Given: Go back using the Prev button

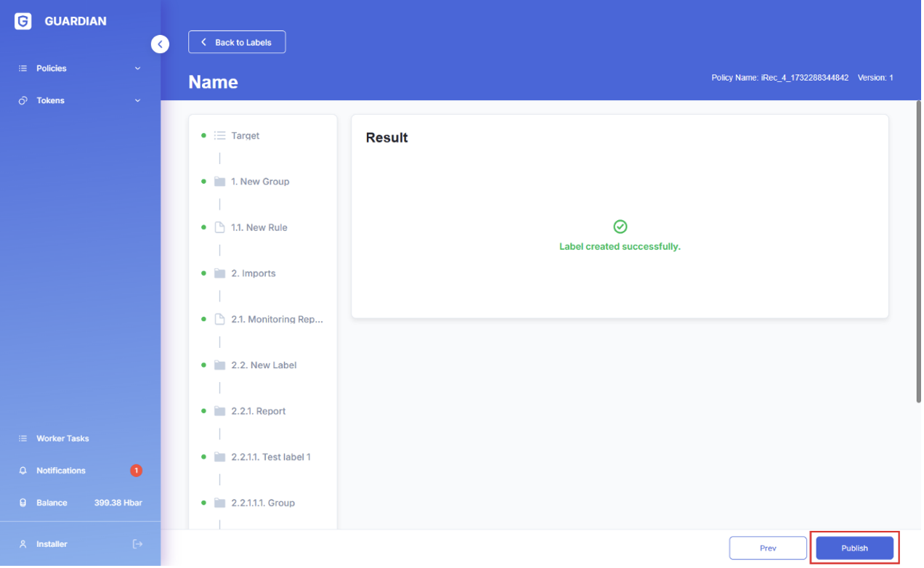Looking at the screenshot, I should tap(769, 550).
